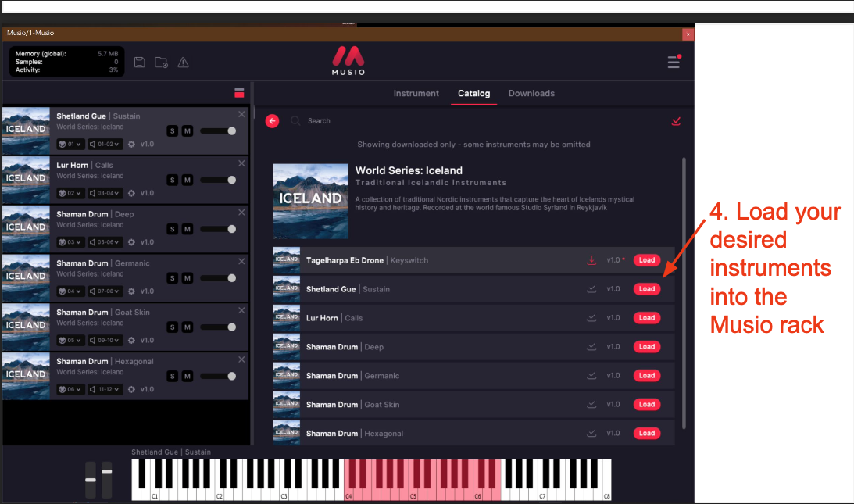Mute the Shetland Gue instrument
The image size is (854, 504).
[188, 130]
